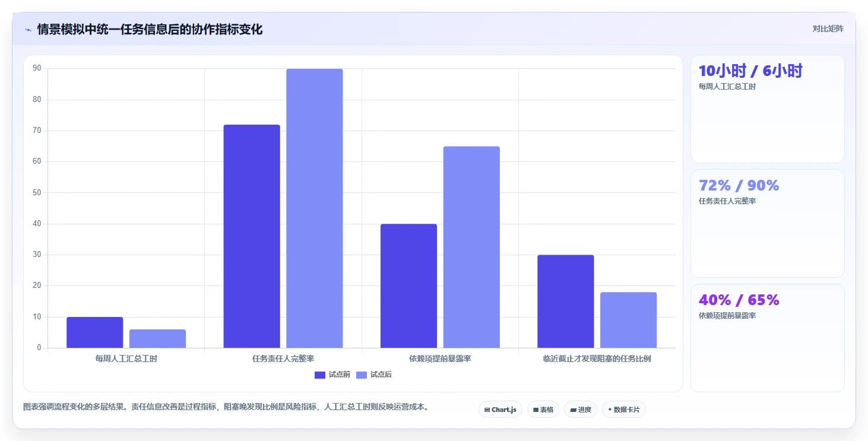Viewport: 868px width, 441px height.
Task: Click the x-axis label 临近截止才发现阻塞的任务比例
Action: tap(597, 358)
